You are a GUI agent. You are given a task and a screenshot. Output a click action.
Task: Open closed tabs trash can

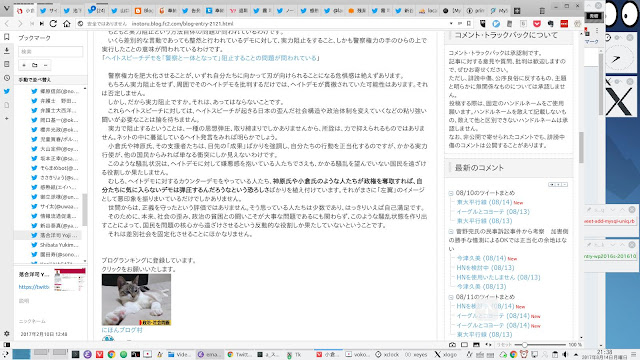542,11
